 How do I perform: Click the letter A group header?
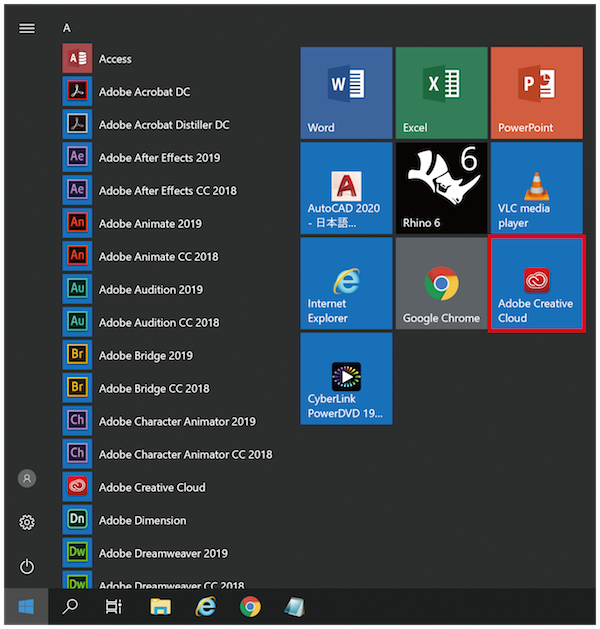click(x=67, y=28)
